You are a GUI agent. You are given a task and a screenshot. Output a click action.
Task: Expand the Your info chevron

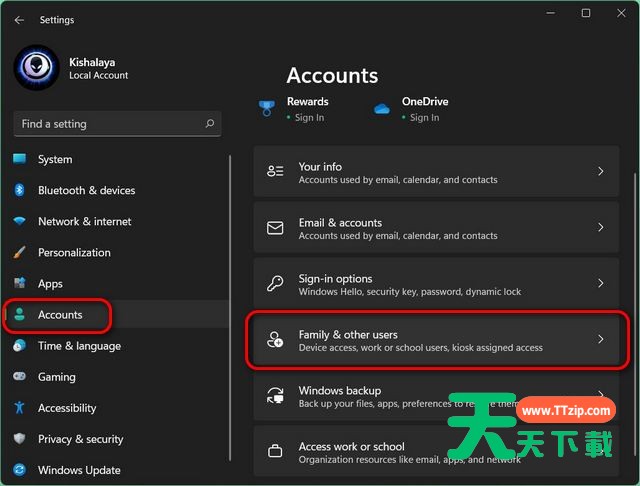pyautogui.click(x=600, y=172)
